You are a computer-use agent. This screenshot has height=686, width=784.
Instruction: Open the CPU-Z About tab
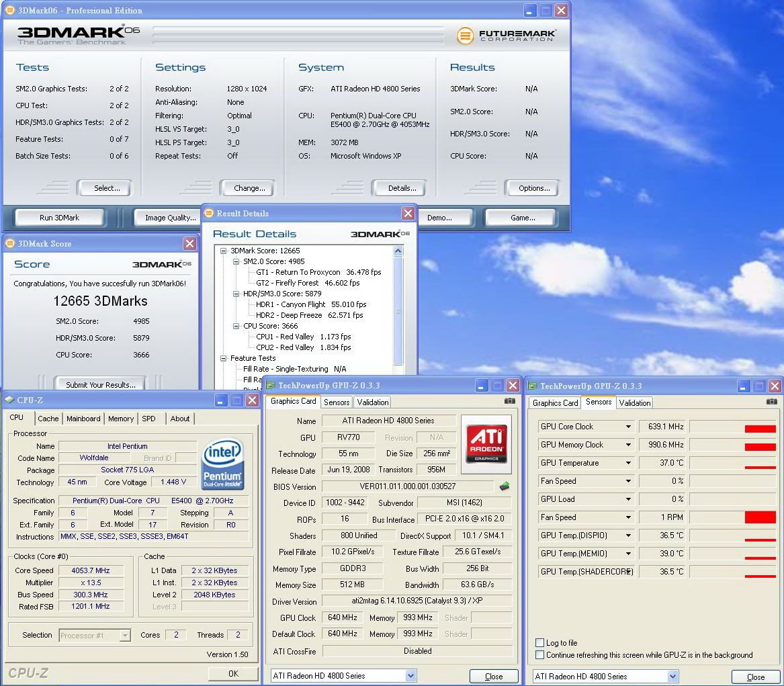click(x=180, y=419)
